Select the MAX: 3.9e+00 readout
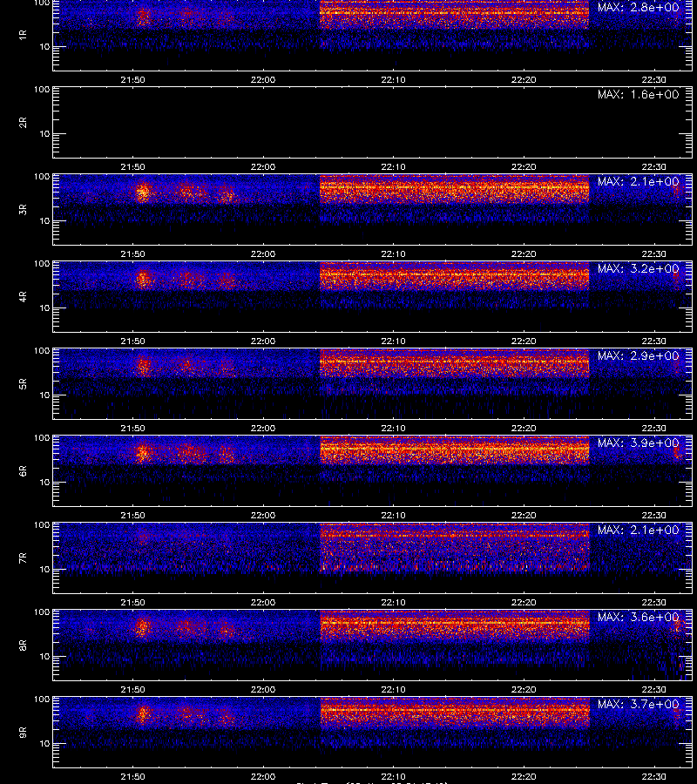Viewport: 697px width, 784px height. (638, 443)
